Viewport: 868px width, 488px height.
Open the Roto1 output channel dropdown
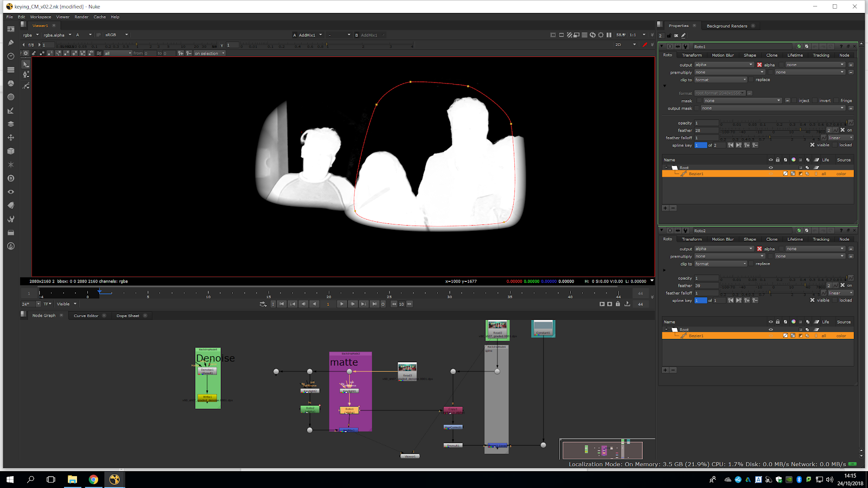[x=724, y=65]
